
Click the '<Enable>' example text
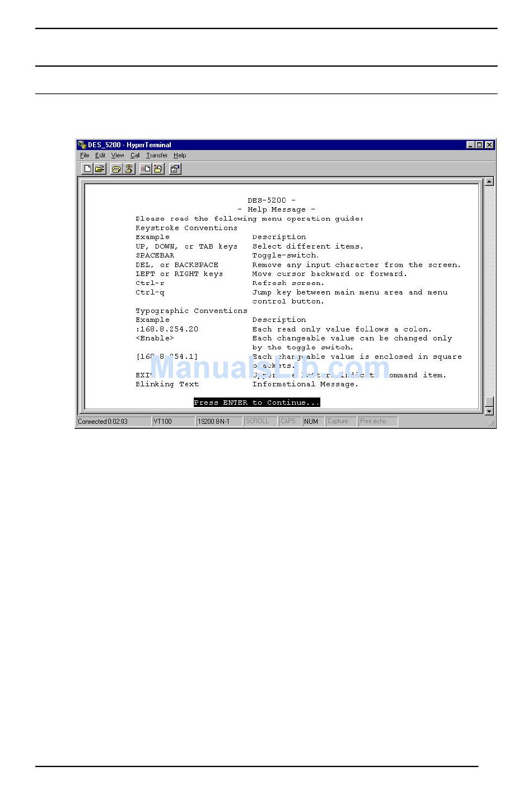click(155, 338)
